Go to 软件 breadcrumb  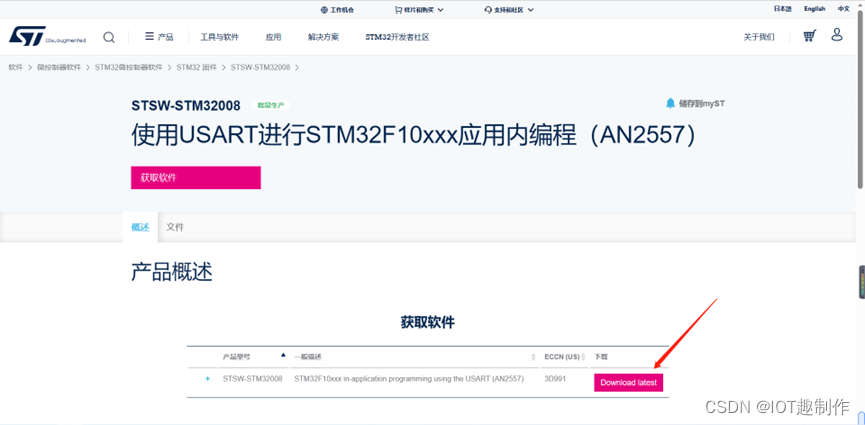15,67
